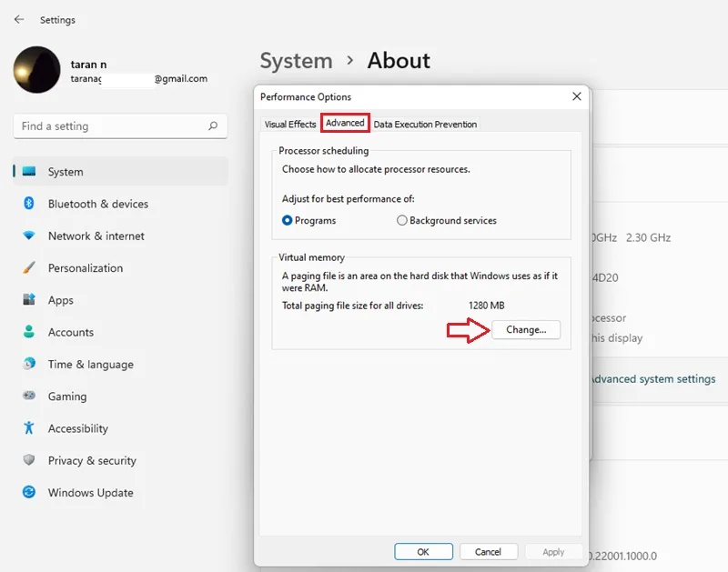Click the search magnifier icon

click(x=213, y=125)
